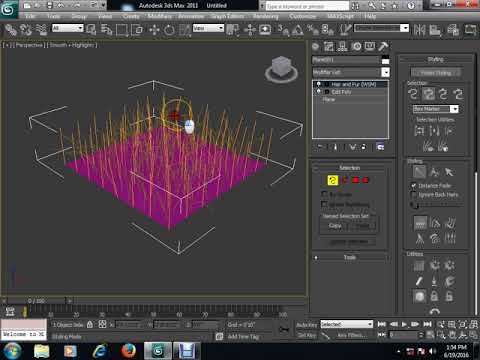Image resolution: width=480 pixels, height=360 pixels.
Task: Toggle the Angle Snap tool
Action: pos(298,30)
